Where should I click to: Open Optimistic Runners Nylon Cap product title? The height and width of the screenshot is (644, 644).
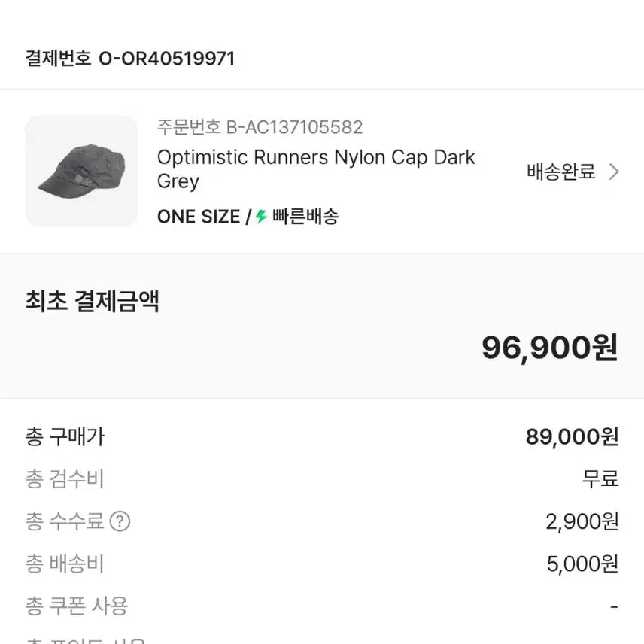316,169
